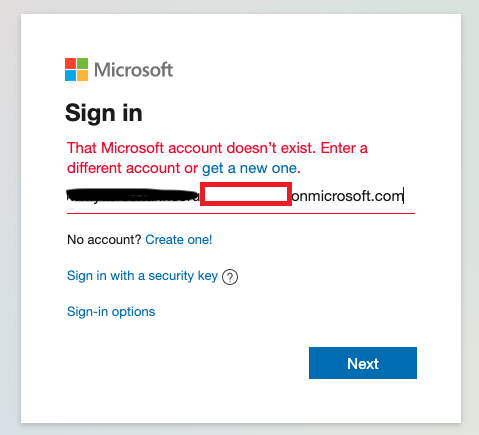The image size is (479, 435).
Task: Open 'Sign-in options'
Action: coord(111,312)
